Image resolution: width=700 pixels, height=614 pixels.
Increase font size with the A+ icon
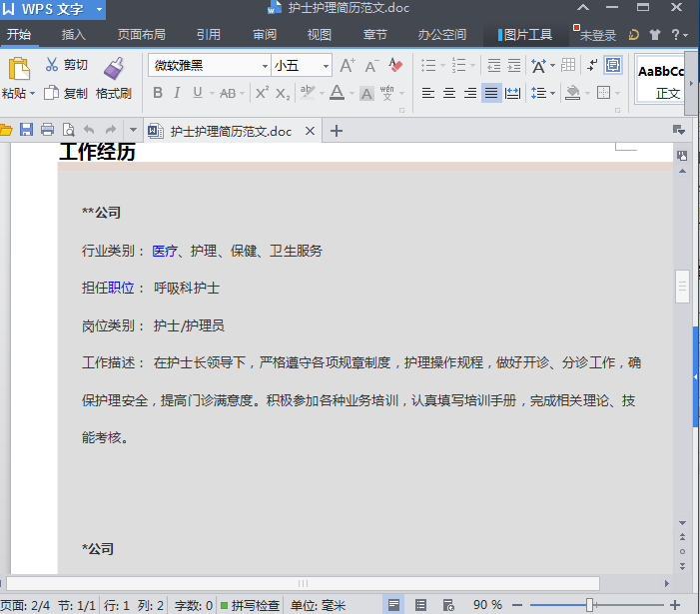click(x=348, y=66)
